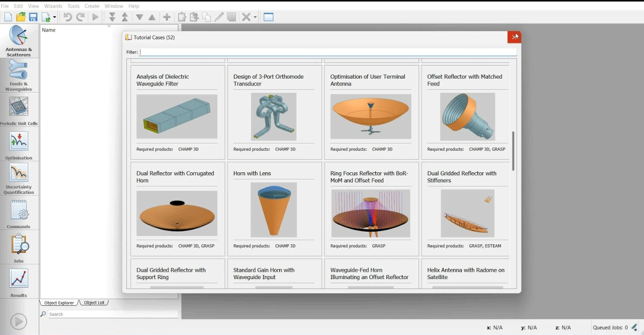644x335 pixels.
Task: Click the second clipboard icon in the toolbar
Action: (194, 17)
